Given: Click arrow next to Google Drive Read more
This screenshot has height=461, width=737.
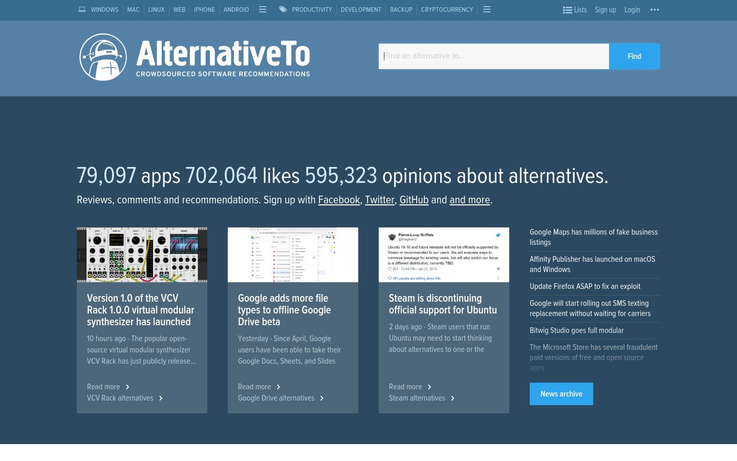Looking at the screenshot, I should pyautogui.click(x=278, y=387).
